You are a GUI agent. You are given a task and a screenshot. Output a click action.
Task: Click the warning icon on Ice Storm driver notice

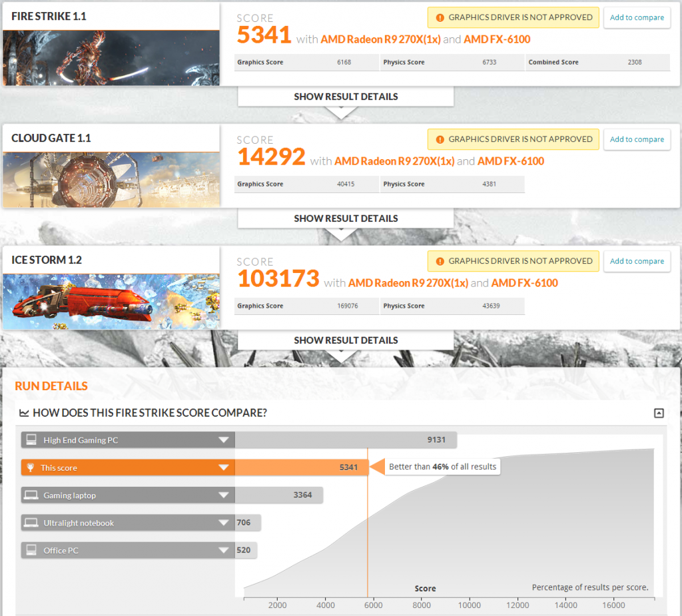(440, 262)
